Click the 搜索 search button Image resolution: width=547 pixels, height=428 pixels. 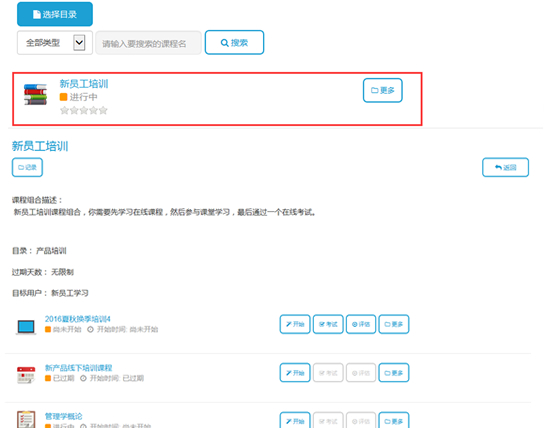click(x=234, y=43)
